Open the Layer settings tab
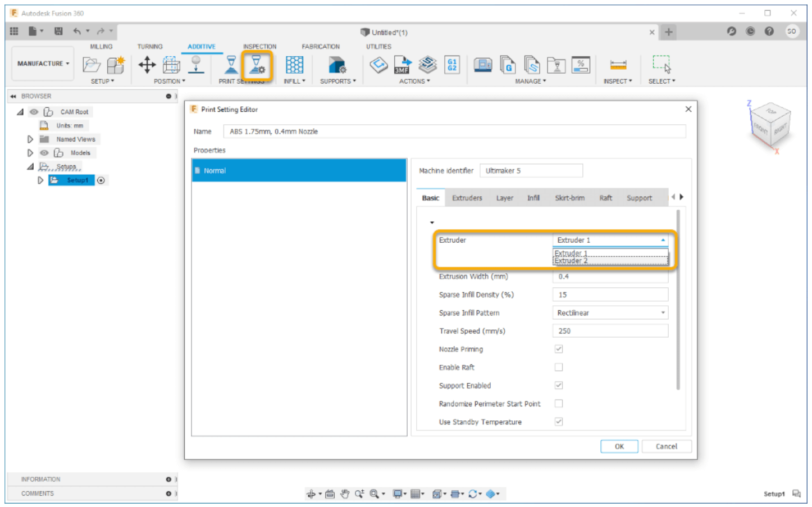 point(504,198)
